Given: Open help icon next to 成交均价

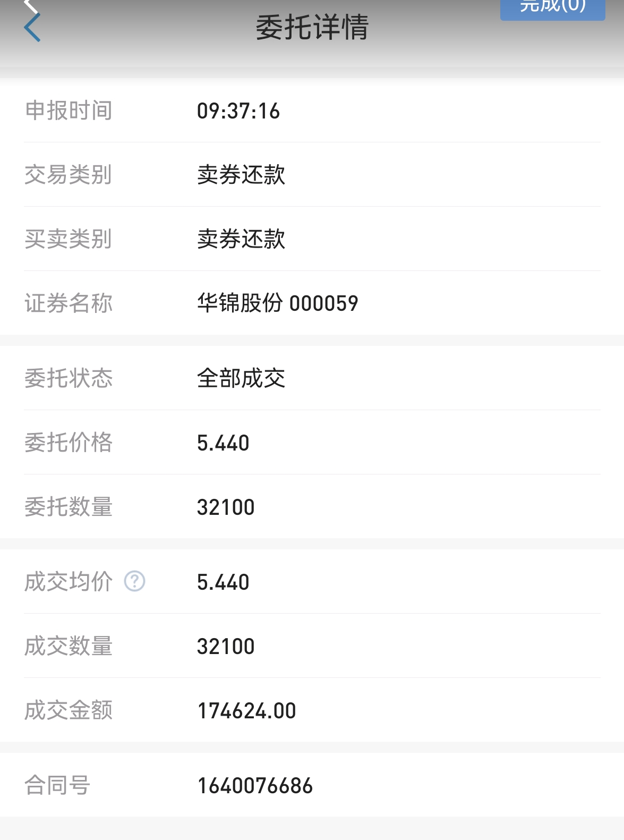Looking at the screenshot, I should [x=134, y=581].
